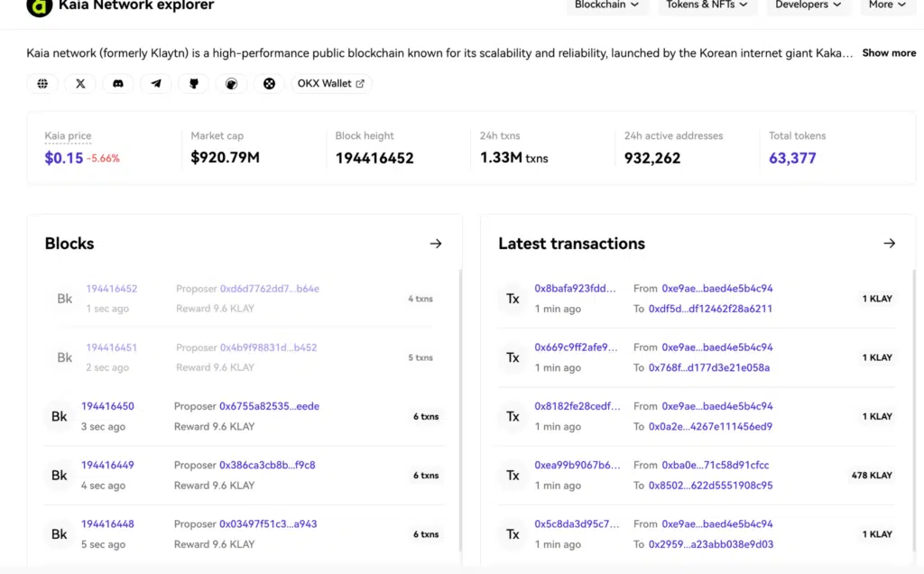Open the X (Twitter) social link
Screen dimensions: 924x574
(80, 84)
